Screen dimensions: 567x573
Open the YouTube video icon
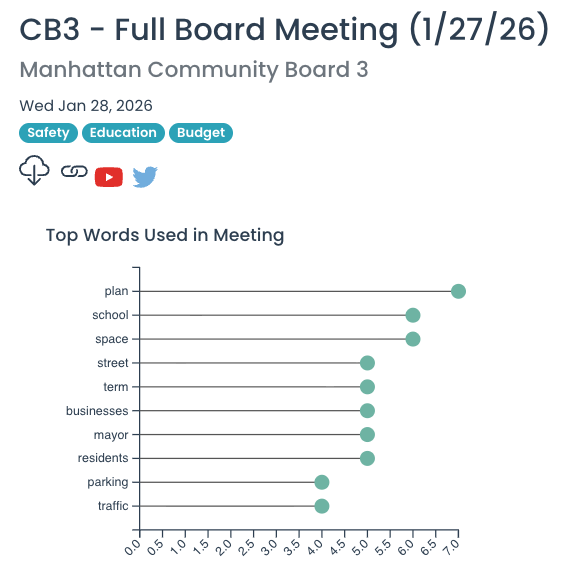coord(109,177)
